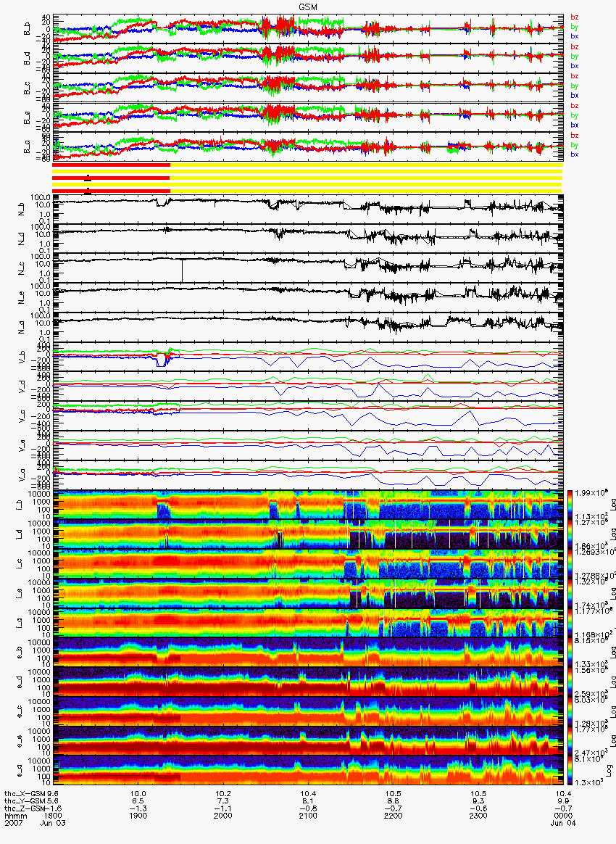Click the Y-GSM value 9.9
Image resolution: width=616 pixels, height=844 pixels.
pos(563,801)
